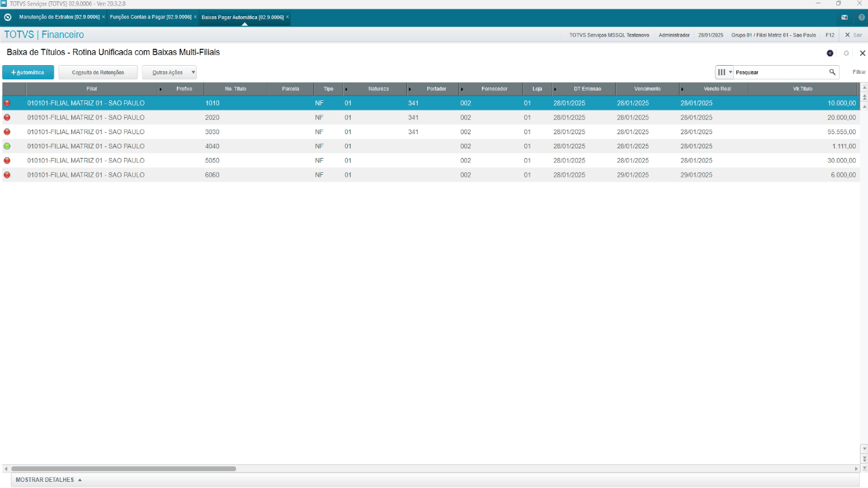Close the Funções Contas a Pagar tab
Screen dimensions: 868x488
click(x=195, y=17)
